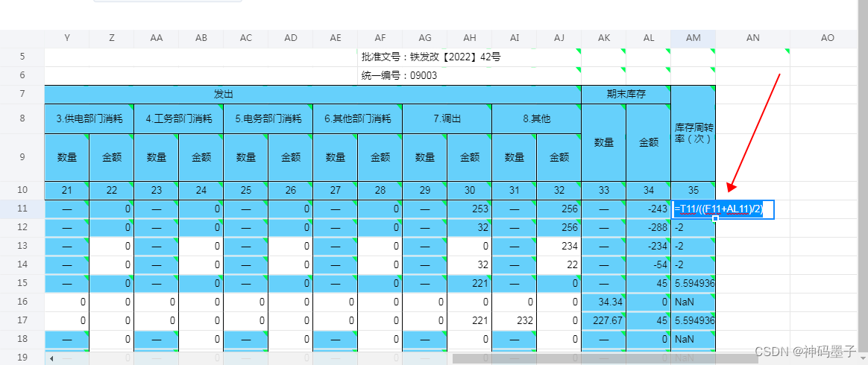Click the 4.工务部门消耗 header
This screenshot has height=365, width=868.
click(179, 119)
